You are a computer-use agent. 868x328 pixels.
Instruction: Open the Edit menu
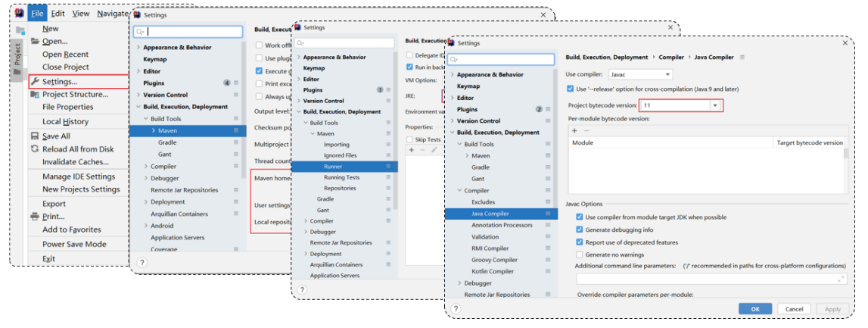click(58, 14)
